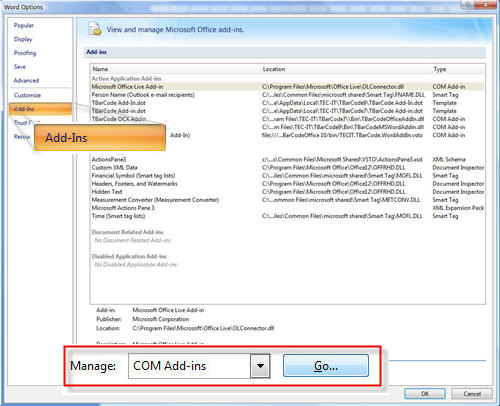Click the add-ins header icon
The width and height of the screenshot is (500, 406).
pyautogui.click(x=95, y=29)
